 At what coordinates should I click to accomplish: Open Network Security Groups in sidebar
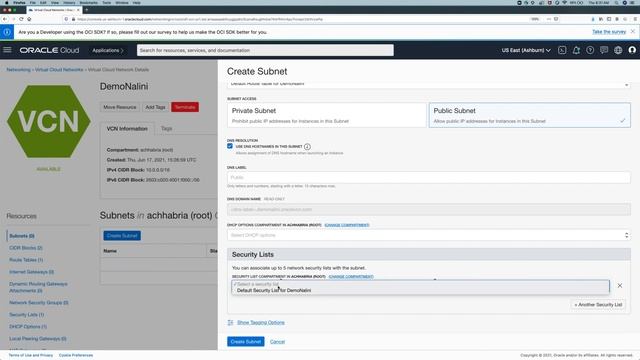pyautogui.click(x=39, y=303)
